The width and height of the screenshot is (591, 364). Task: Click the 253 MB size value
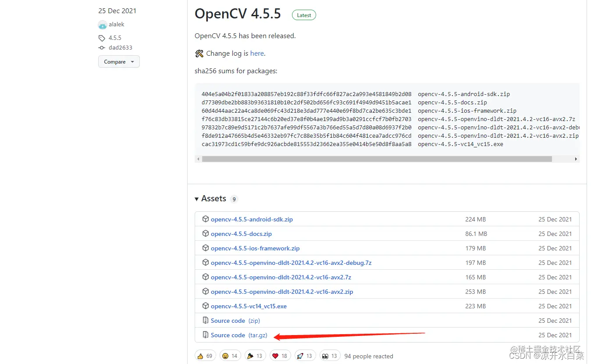click(x=475, y=292)
